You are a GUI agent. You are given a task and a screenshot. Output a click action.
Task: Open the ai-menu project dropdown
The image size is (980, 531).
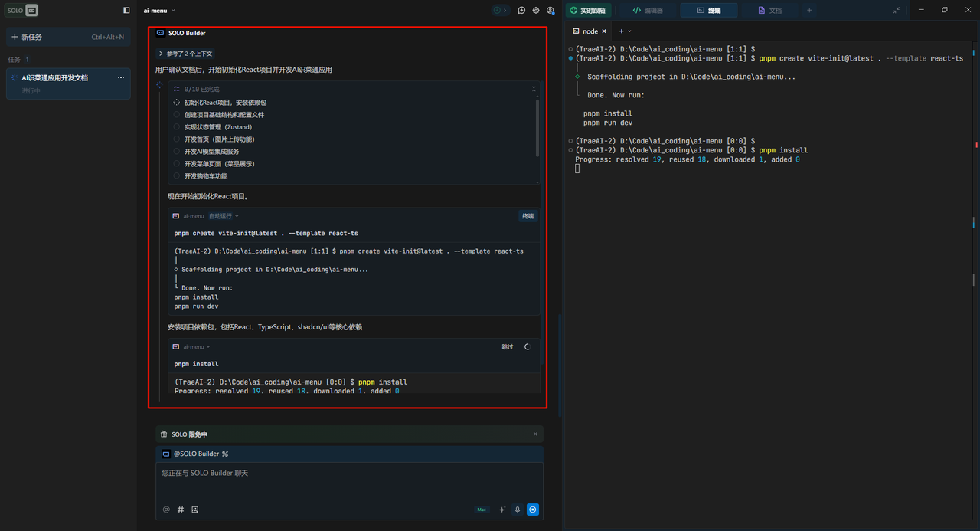(x=159, y=11)
